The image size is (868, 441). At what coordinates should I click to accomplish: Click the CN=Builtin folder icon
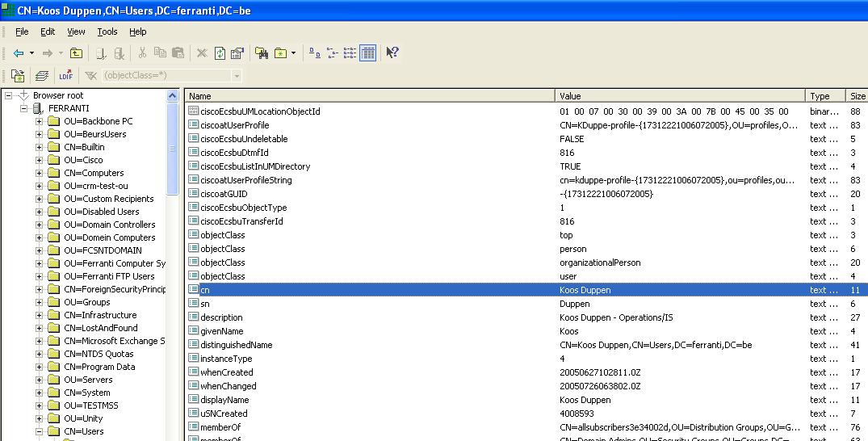53,147
